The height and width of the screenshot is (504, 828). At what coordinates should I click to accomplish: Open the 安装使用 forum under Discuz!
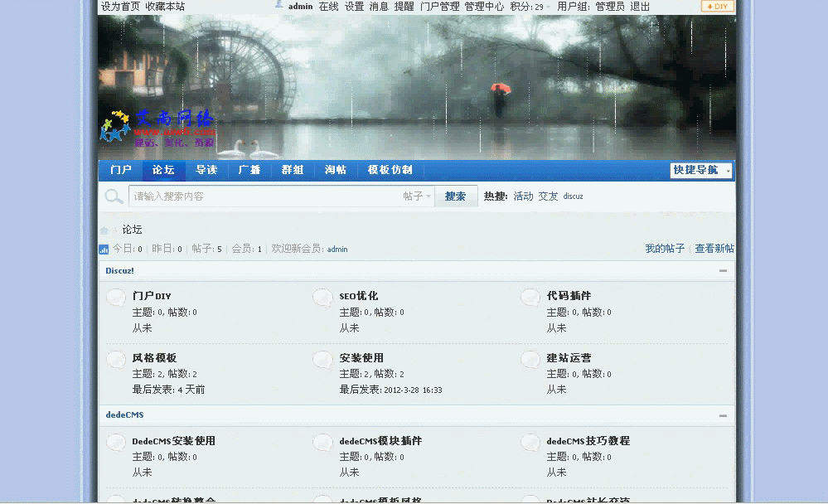[x=361, y=358]
